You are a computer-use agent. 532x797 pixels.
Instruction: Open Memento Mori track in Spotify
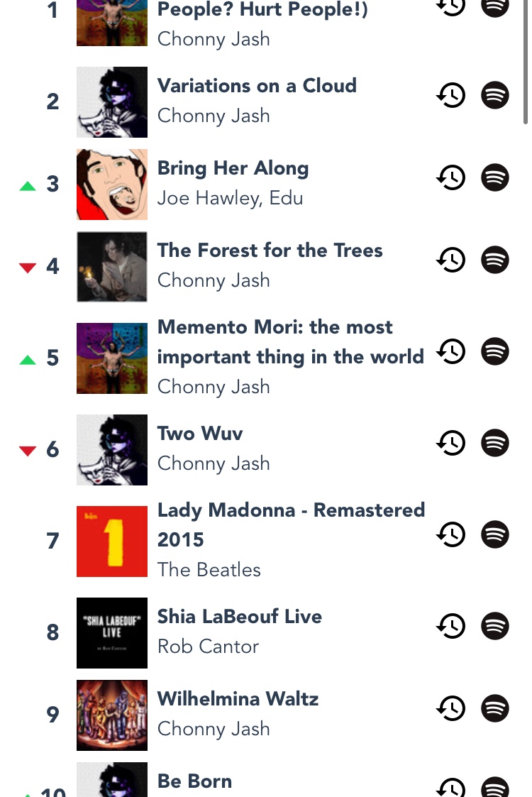[495, 351]
